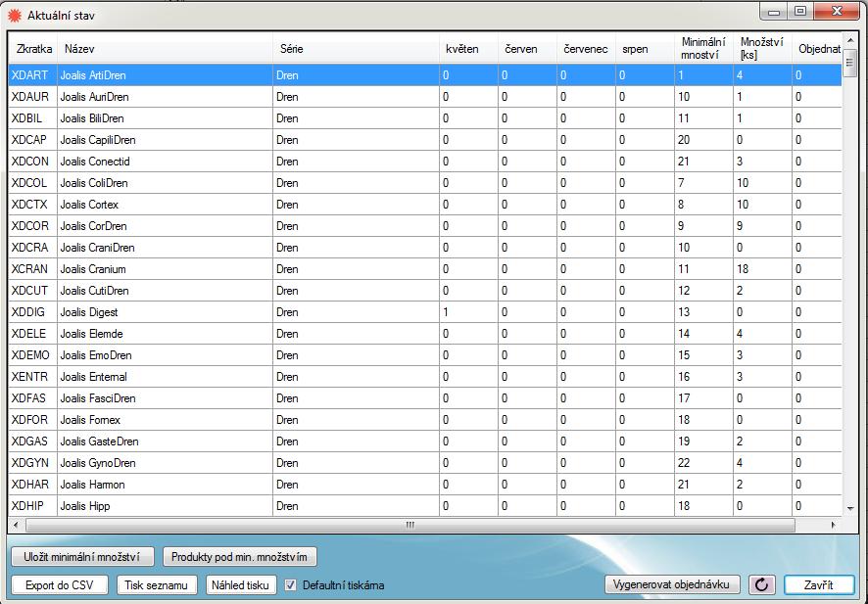The image size is (868, 604).
Task: Select the XDCOR code cell
Action: click(32, 226)
